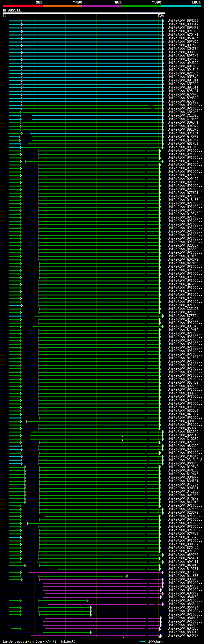Click hit label UniRef100_Q09472
Viewport: 204px width, 644px height.
[x=183, y=179]
